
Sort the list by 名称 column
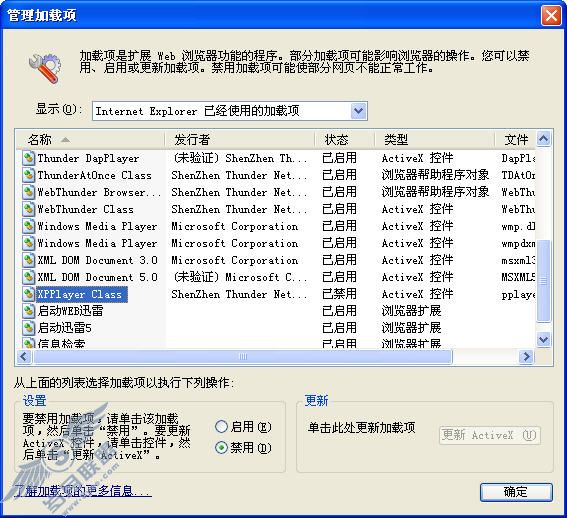click(x=90, y=140)
